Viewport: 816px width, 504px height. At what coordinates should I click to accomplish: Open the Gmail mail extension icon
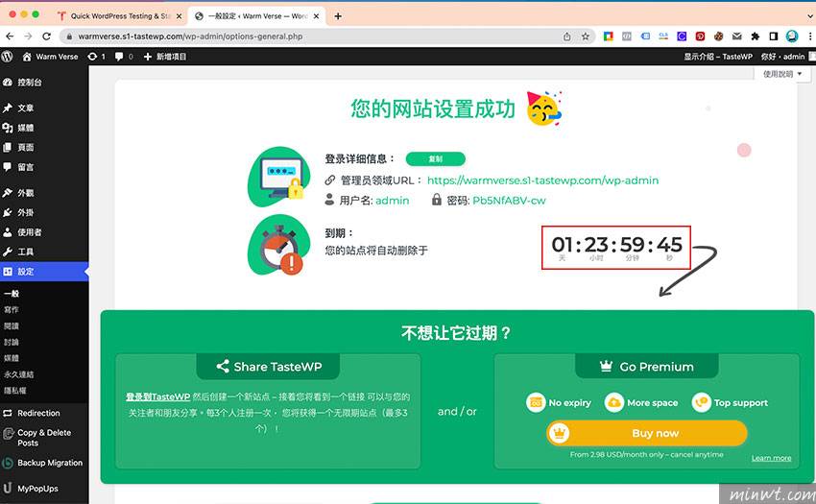coord(737,36)
